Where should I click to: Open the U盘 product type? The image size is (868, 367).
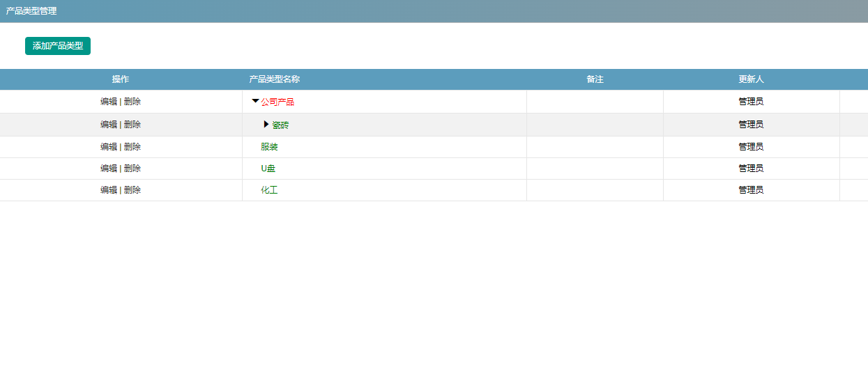pyautogui.click(x=268, y=169)
